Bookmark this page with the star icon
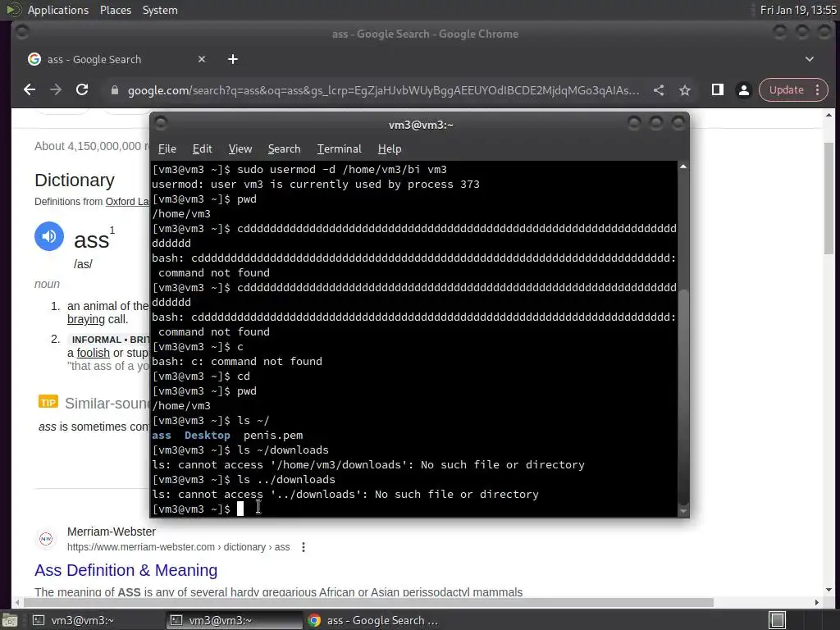 pyautogui.click(x=685, y=90)
